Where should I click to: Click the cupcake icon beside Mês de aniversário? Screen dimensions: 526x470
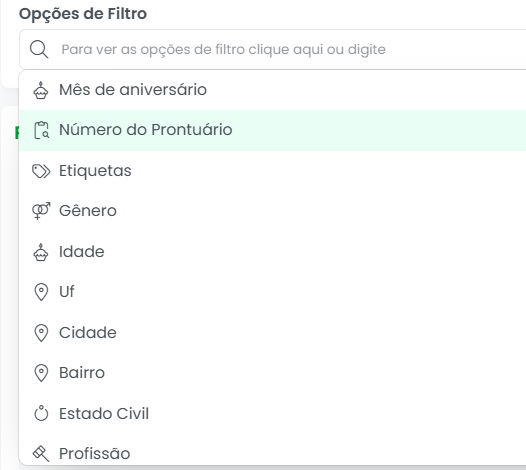tap(41, 90)
